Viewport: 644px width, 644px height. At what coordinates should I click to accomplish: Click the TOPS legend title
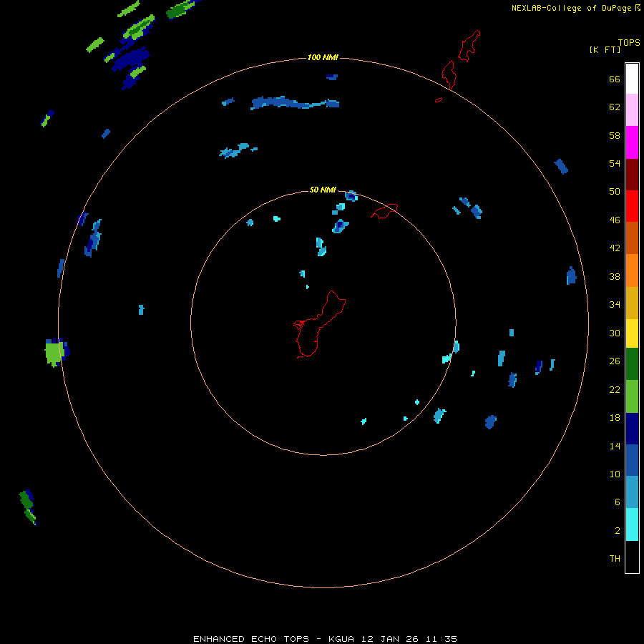click(x=629, y=42)
